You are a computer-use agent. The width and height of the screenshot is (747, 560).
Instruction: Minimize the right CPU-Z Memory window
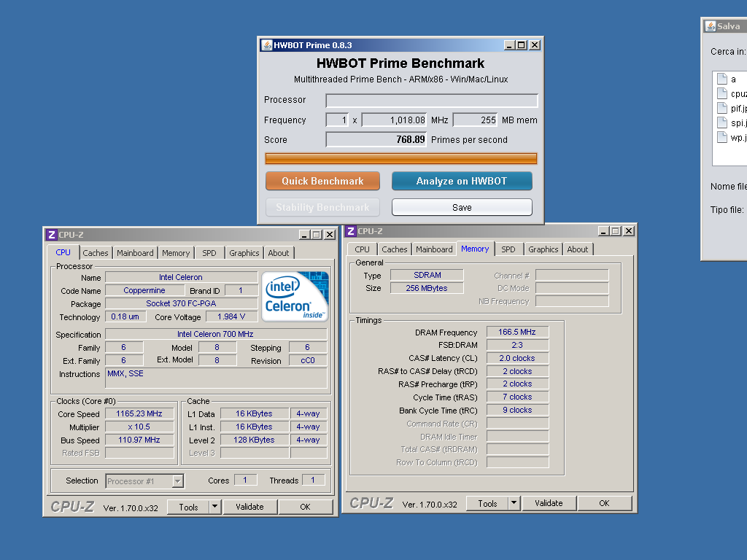(x=603, y=231)
